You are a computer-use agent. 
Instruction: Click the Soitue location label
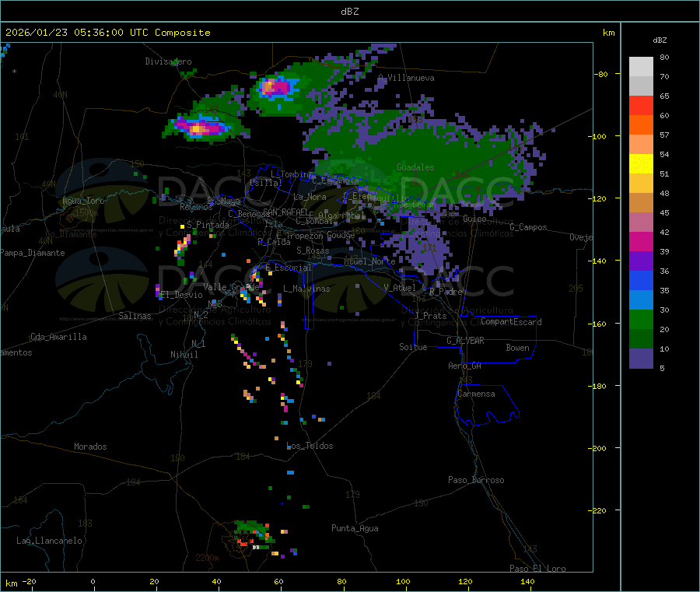click(x=413, y=347)
